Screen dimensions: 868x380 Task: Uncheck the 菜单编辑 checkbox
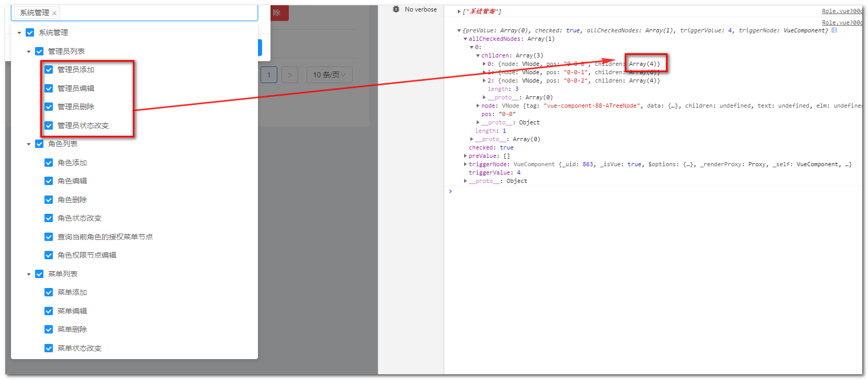(49, 311)
